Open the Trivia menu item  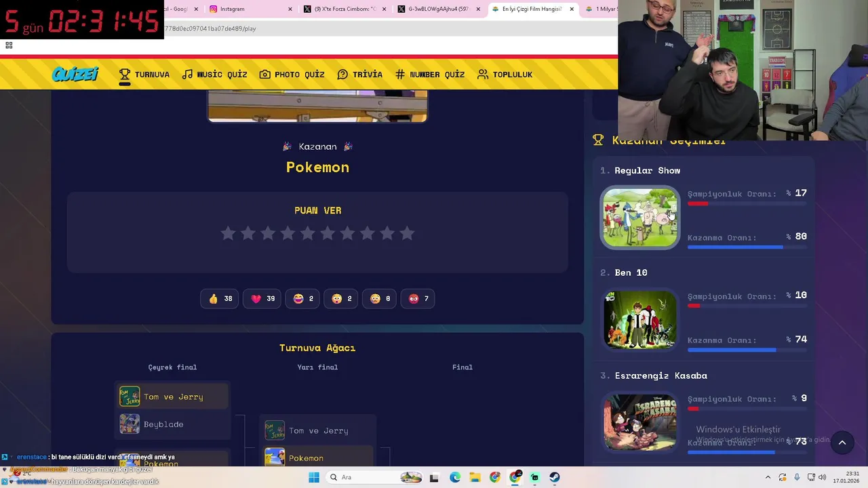360,75
